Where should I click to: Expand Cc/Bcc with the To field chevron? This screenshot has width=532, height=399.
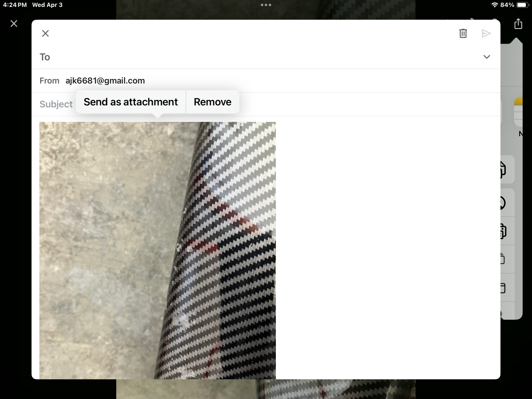tap(487, 57)
